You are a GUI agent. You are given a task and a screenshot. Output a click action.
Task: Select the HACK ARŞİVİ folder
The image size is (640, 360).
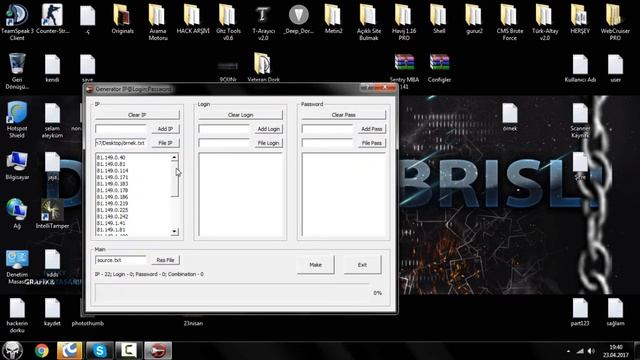tap(193, 19)
